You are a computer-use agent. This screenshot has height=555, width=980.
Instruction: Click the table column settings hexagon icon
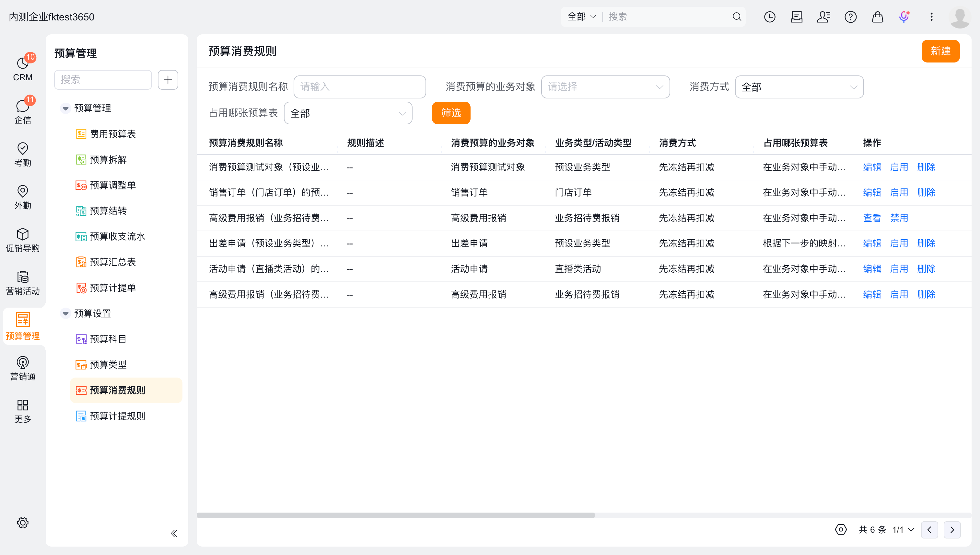[841, 529]
